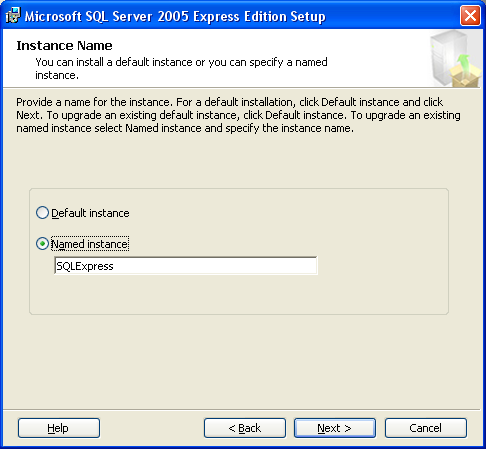Select the Default instance radio button
486x449 pixels.
42,213
